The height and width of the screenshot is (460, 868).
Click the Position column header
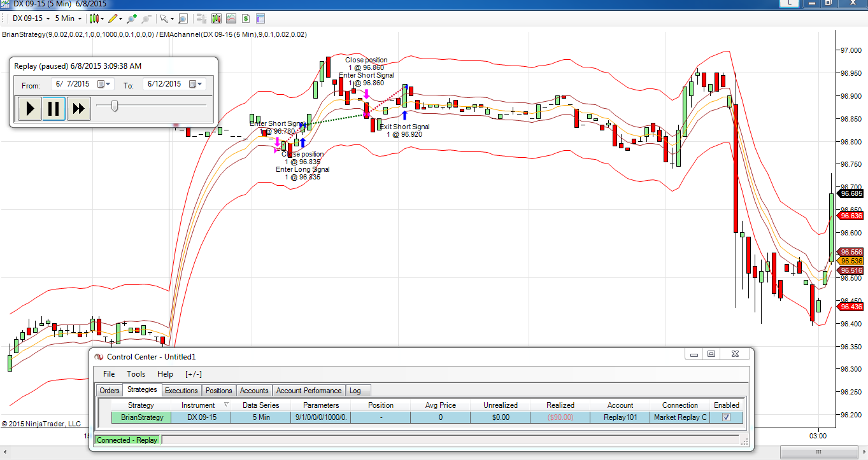381,405
